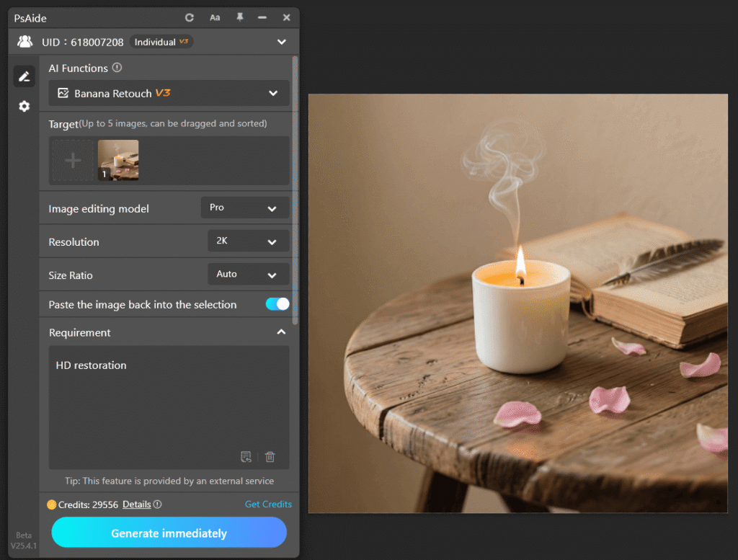Image resolution: width=738 pixels, height=560 pixels.
Task: Disable paste the image back into the selection
Action: click(x=276, y=304)
